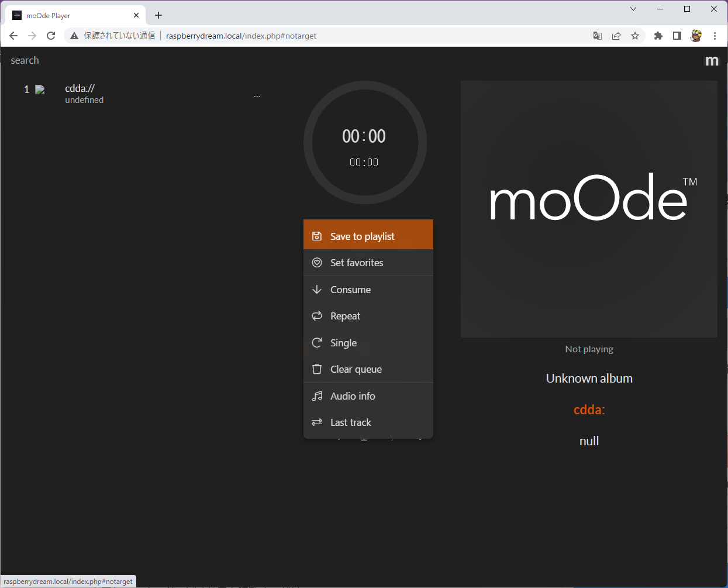This screenshot has height=588, width=728.
Task: Switch to the moOde Player tab
Action: (75, 15)
